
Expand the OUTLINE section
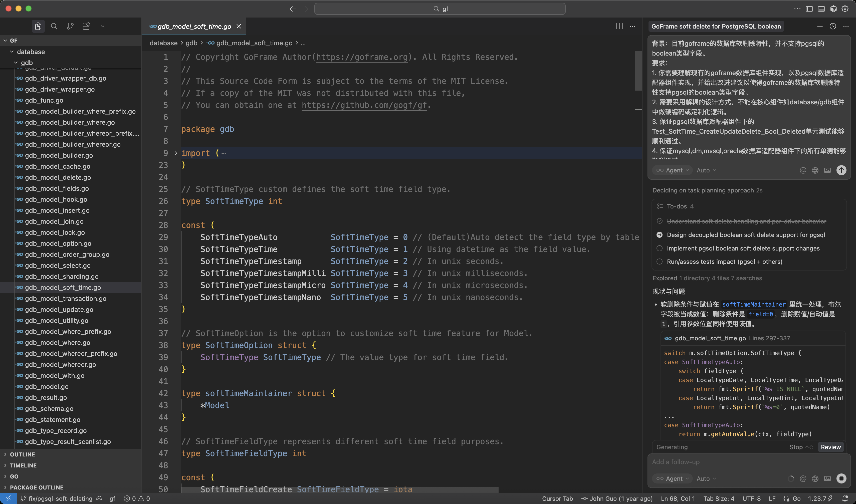point(23,454)
